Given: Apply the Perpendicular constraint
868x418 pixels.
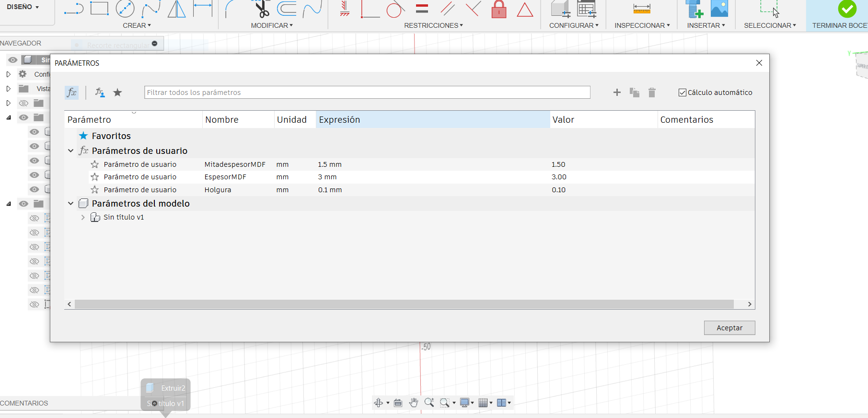Looking at the screenshot, I should coord(473,9).
